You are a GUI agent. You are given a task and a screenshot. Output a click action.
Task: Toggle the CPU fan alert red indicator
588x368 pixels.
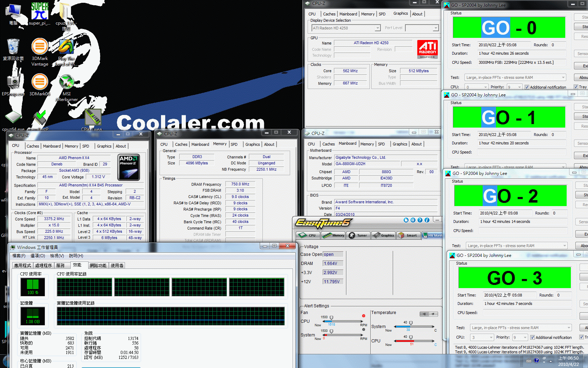[364, 316]
